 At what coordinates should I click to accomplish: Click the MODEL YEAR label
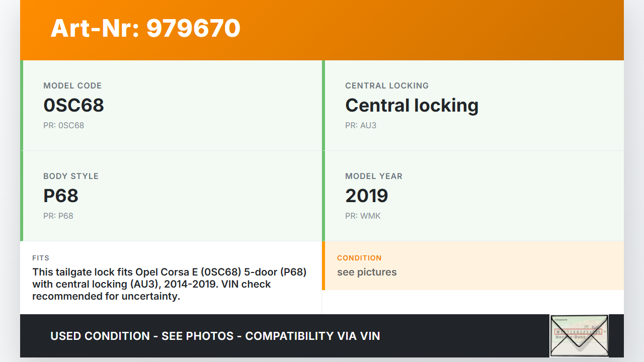pos(373,176)
